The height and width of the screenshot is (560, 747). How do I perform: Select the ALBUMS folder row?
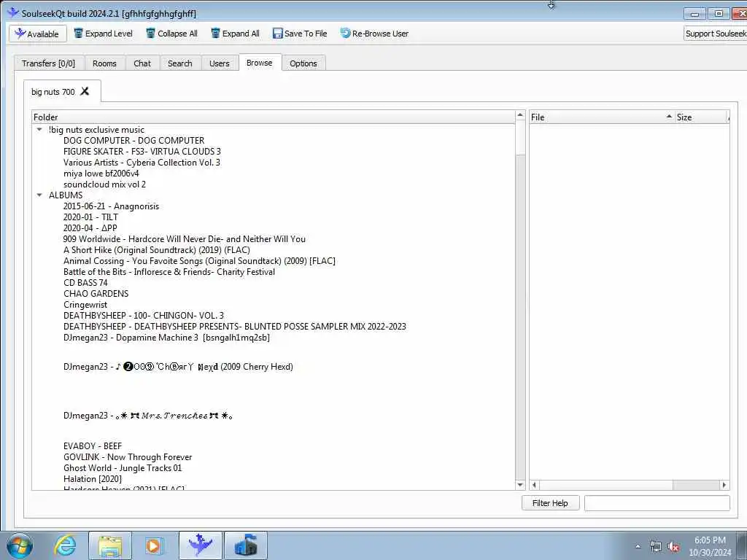point(66,195)
